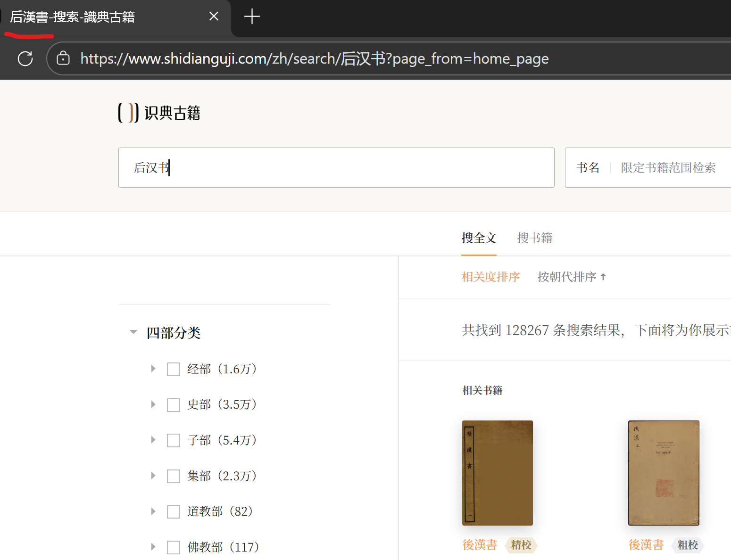
Task: Collapse the 四部分类 section
Action: pos(133,332)
